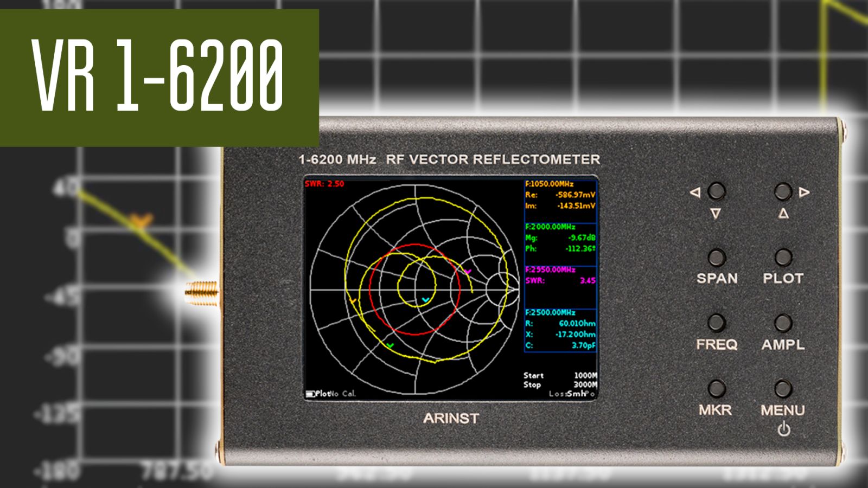
Task: Push the left/down arrow button on the device
Action: pyautogui.click(x=716, y=191)
